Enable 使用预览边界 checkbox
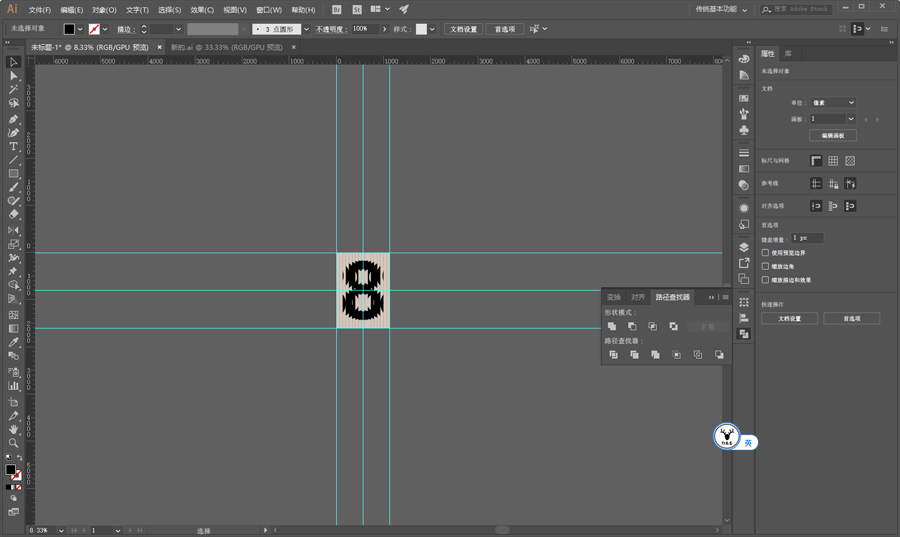The width and height of the screenshot is (900, 537). click(765, 252)
